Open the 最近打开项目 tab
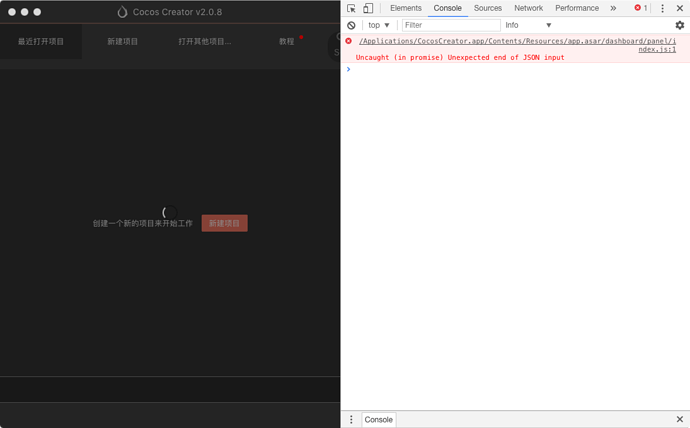690x428 pixels. [41, 41]
